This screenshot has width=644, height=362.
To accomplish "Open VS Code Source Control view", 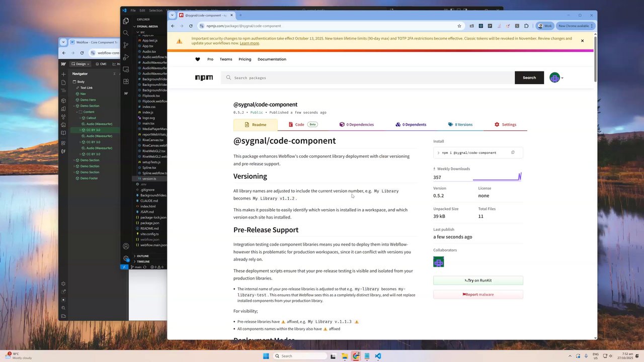I will [x=126, y=45].
